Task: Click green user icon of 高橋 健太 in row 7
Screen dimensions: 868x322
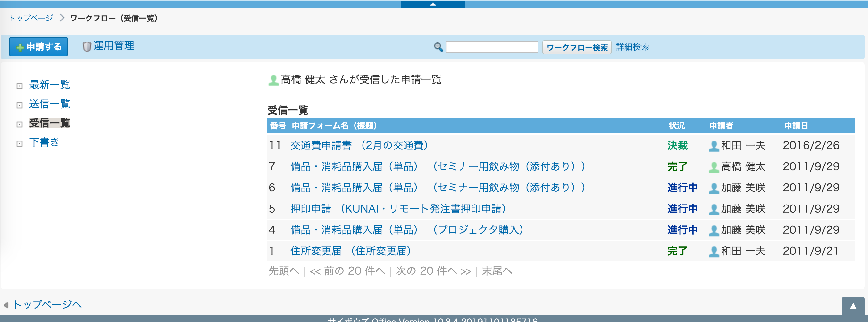Action: [x=714, y=167]
